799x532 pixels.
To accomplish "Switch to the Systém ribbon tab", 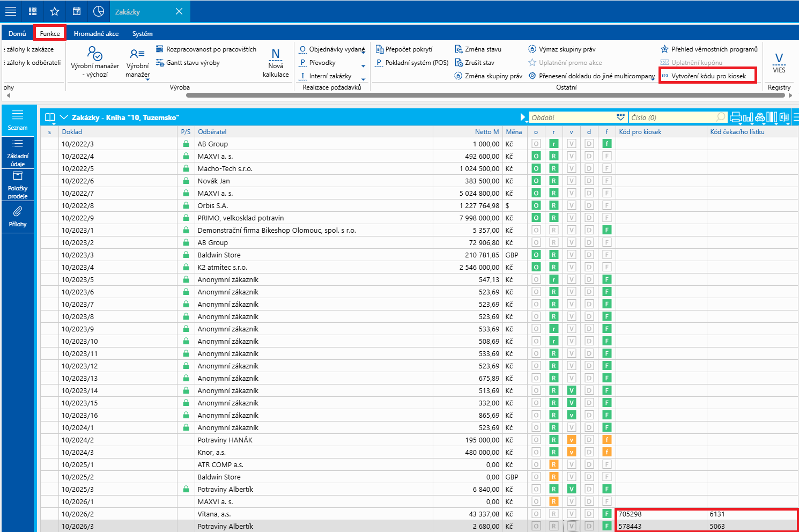I will 142,33.
